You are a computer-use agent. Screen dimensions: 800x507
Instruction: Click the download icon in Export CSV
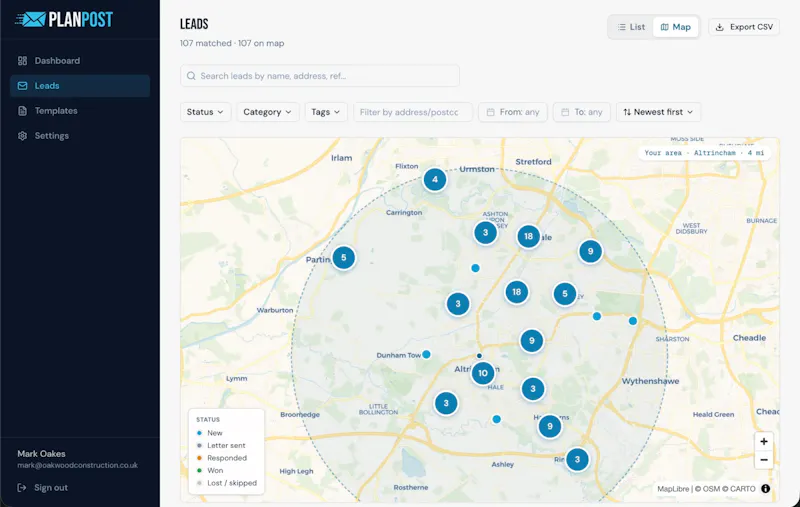coord(719,27)
